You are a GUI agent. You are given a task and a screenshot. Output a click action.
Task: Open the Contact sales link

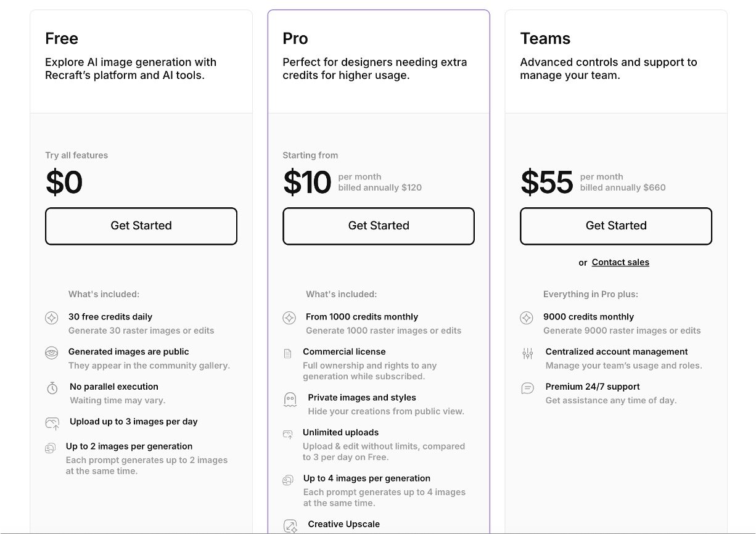(620, 262)
